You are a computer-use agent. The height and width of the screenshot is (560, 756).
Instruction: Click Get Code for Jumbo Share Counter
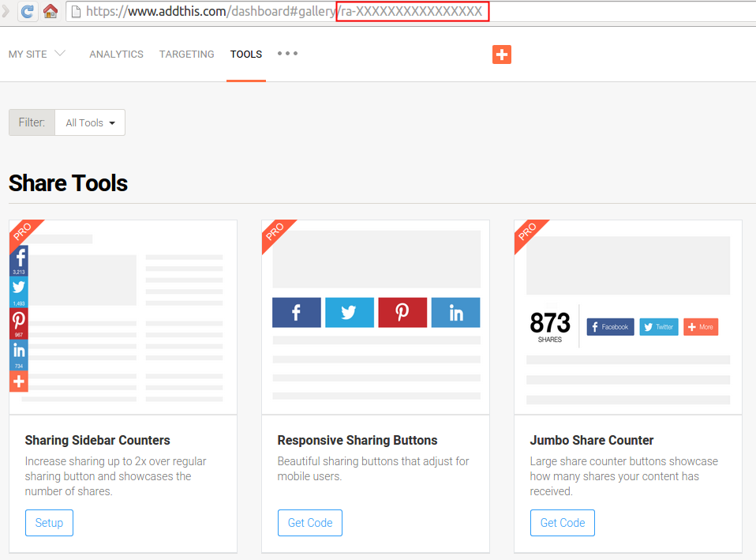563,523
